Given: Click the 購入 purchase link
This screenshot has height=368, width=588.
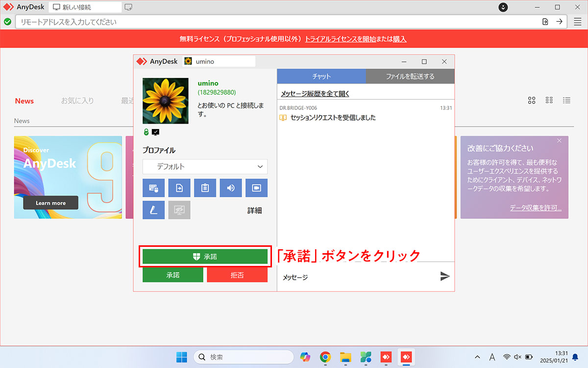Looking at the screenshot, I should click(x=399, y=39).
